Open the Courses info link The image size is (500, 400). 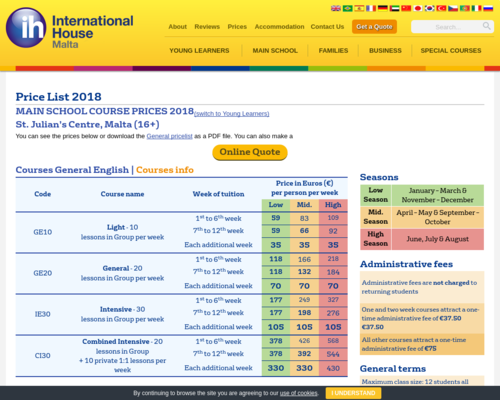pos(165,170)
